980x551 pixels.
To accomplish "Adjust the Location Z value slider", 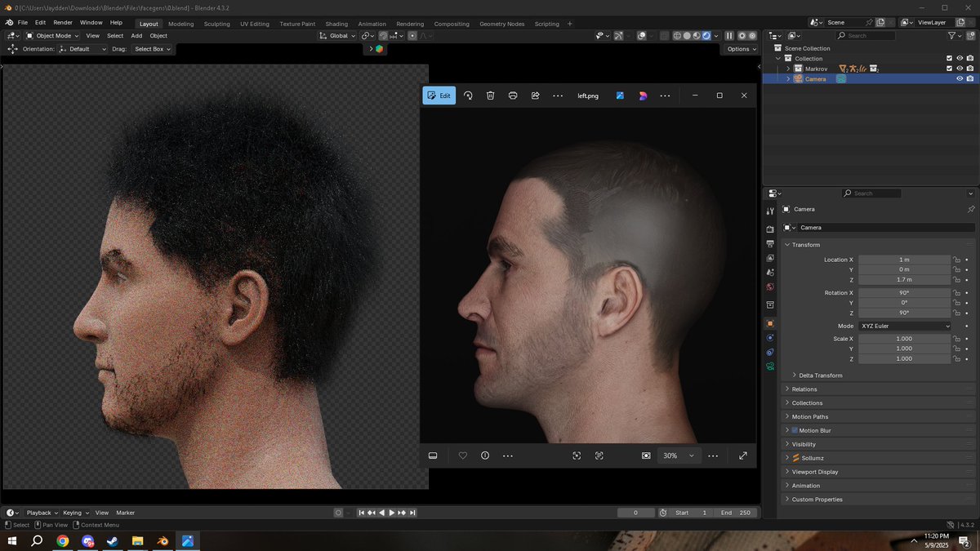I will tap(904, 280).
